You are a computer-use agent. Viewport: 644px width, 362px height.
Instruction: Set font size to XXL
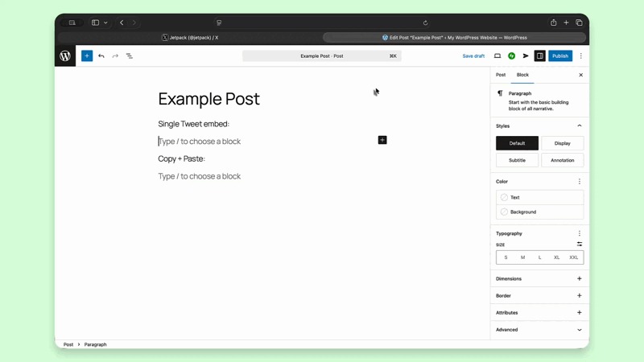(x=573, y=257)
